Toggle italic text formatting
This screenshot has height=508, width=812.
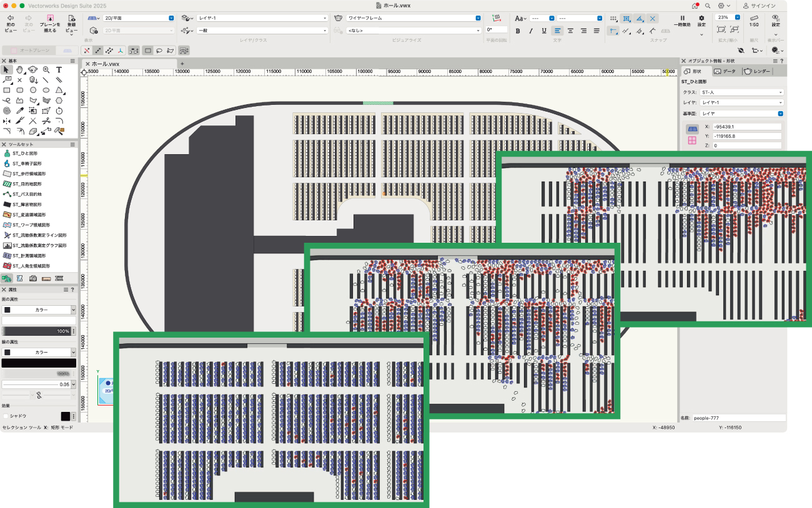pyautogui.click(x=531, y=31)
